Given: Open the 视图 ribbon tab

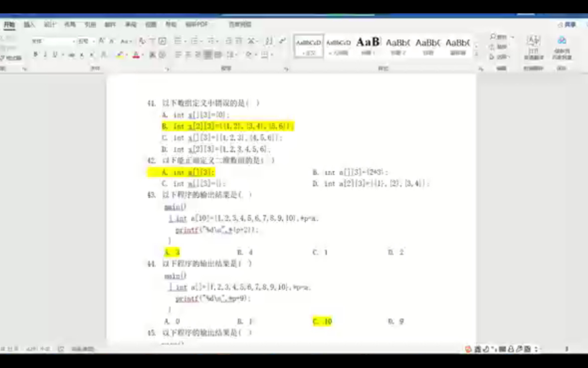Looking at the screenshot, I should 151,24.
